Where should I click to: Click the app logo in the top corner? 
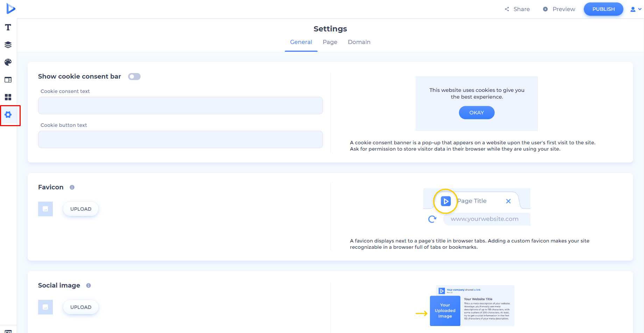(11, 8)
